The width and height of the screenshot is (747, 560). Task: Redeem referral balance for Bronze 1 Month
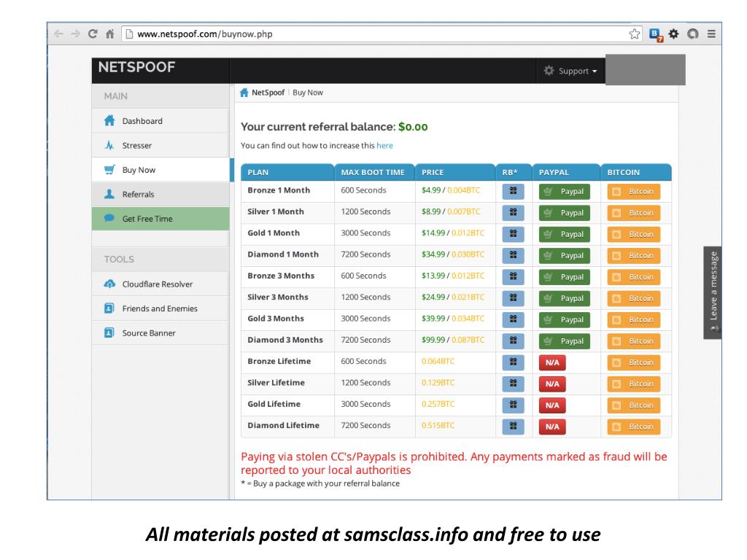tap(513, 192)
